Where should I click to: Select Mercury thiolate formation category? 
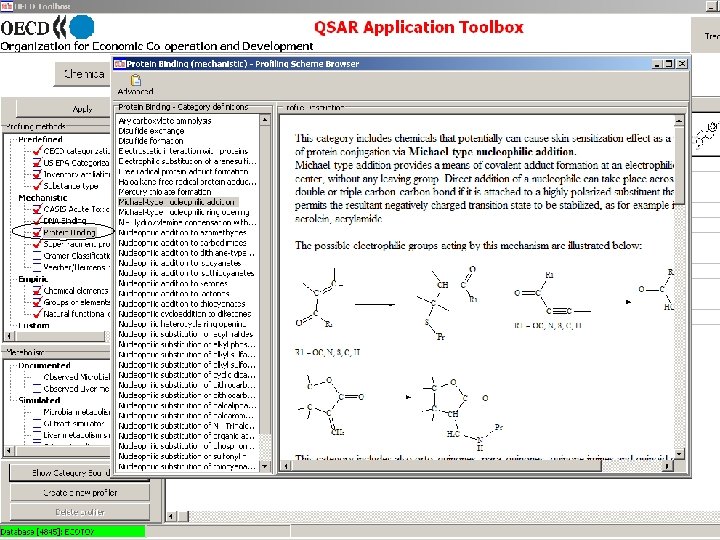click(164, 191)
